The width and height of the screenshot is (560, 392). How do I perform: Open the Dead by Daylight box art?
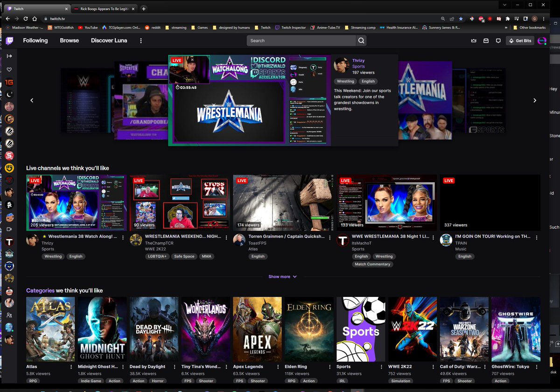(x=154, y=330)
